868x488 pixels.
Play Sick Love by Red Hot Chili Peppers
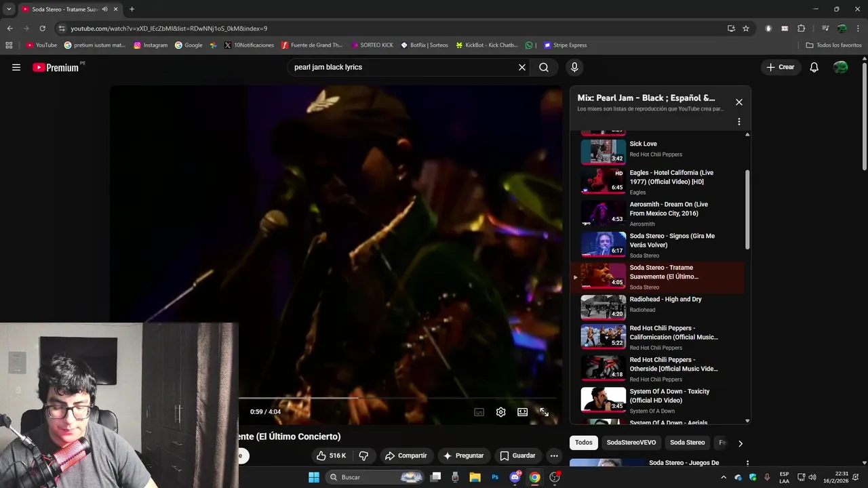pos(658,151)
